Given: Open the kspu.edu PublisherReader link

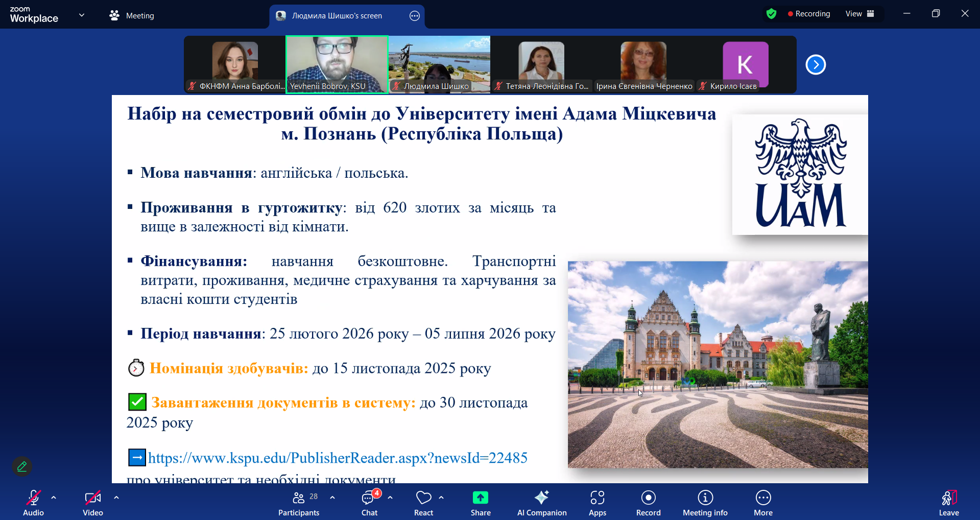Looking at the screenshot, I should click(x=337, y=458).
